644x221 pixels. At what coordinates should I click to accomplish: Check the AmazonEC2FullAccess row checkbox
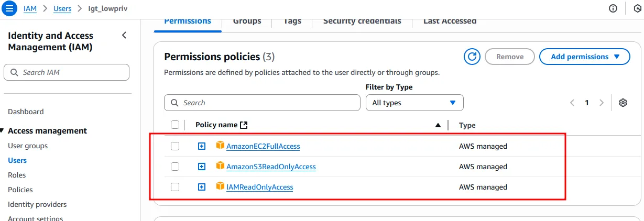175,146
